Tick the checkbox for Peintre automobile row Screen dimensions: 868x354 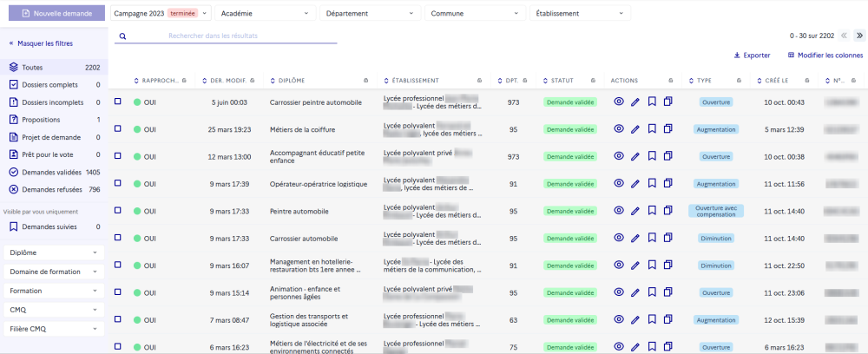118,210
